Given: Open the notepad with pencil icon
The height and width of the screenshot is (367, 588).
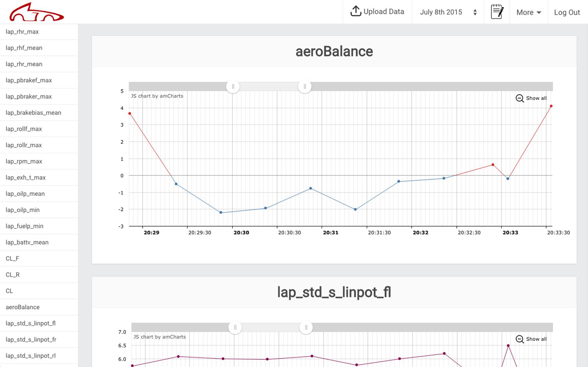Looking at the screenshot, I should click(x=497, y=12).
